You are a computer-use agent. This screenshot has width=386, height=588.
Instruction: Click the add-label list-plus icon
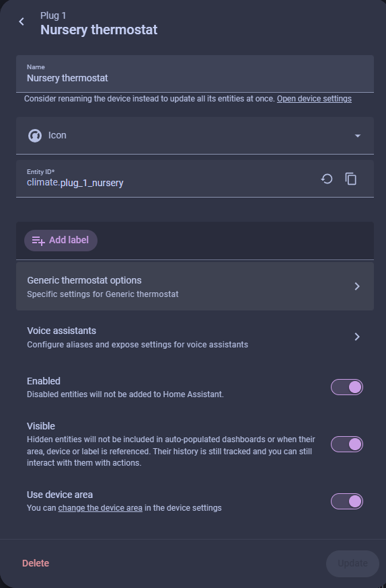pos(38,241)
